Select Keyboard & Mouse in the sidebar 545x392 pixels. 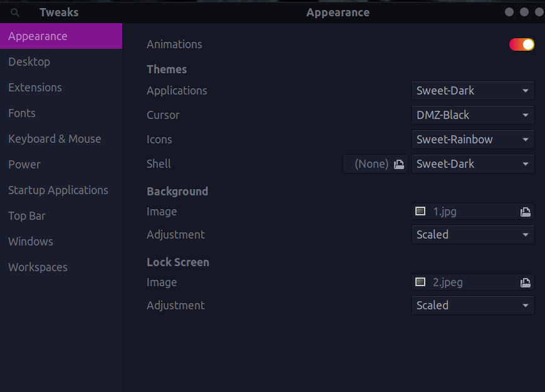tap(55, 138)
